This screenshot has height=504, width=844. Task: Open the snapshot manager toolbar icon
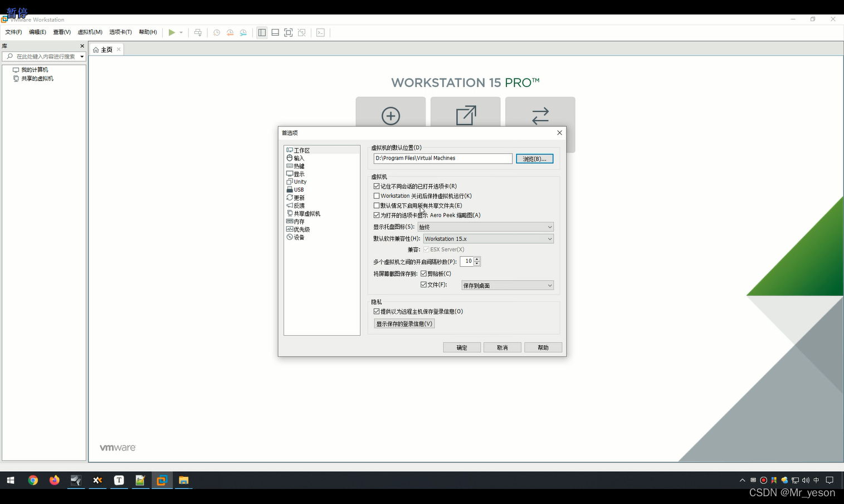tap(243, 32)
